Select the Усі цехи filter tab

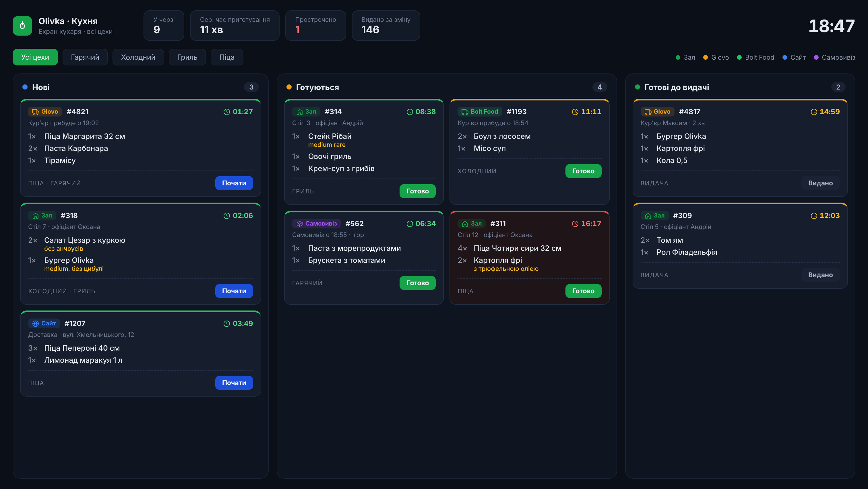coord(35,57)
